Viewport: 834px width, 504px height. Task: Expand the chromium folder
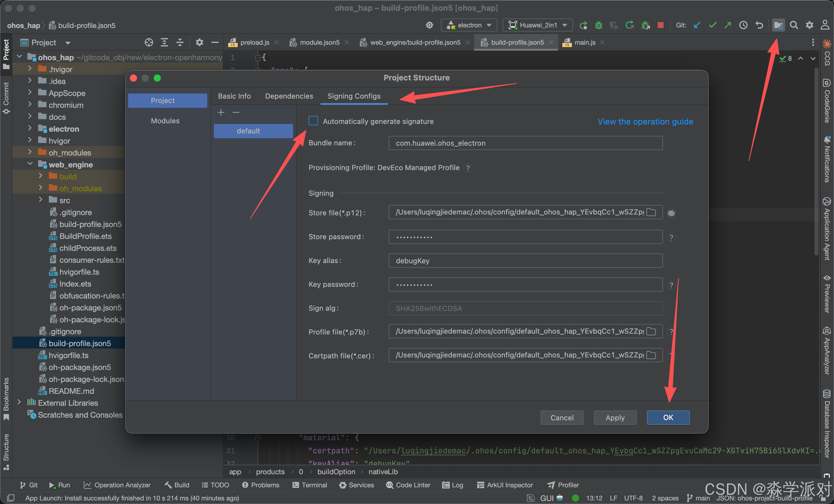[x=30, y=105]
